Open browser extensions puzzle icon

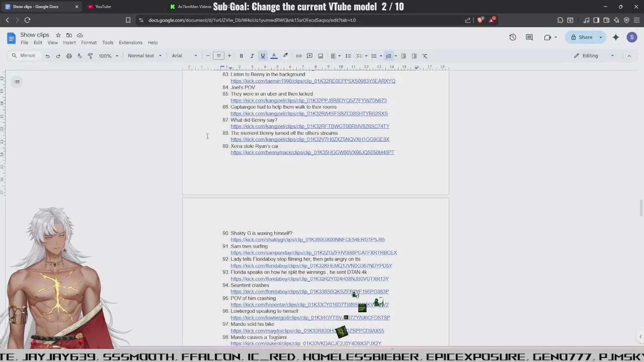tap(560, 20)
